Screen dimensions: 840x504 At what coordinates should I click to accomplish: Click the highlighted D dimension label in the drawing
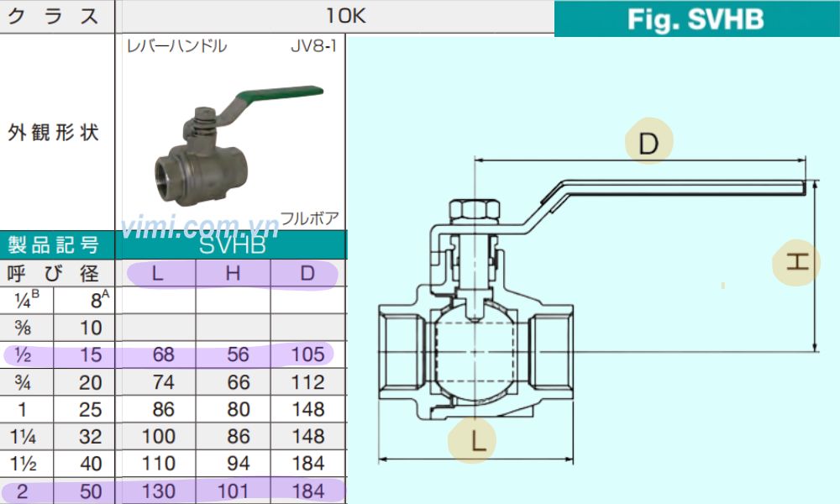[x=649, y=144]
